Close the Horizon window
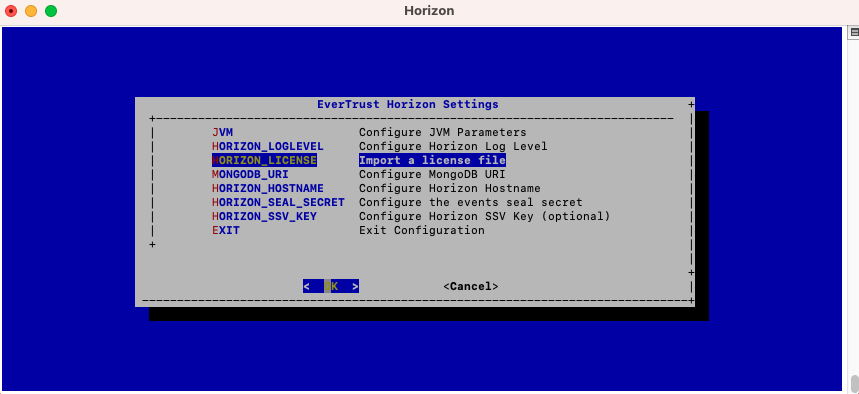The height and width of the screenshot is (394, 859). tap(10, 10)
